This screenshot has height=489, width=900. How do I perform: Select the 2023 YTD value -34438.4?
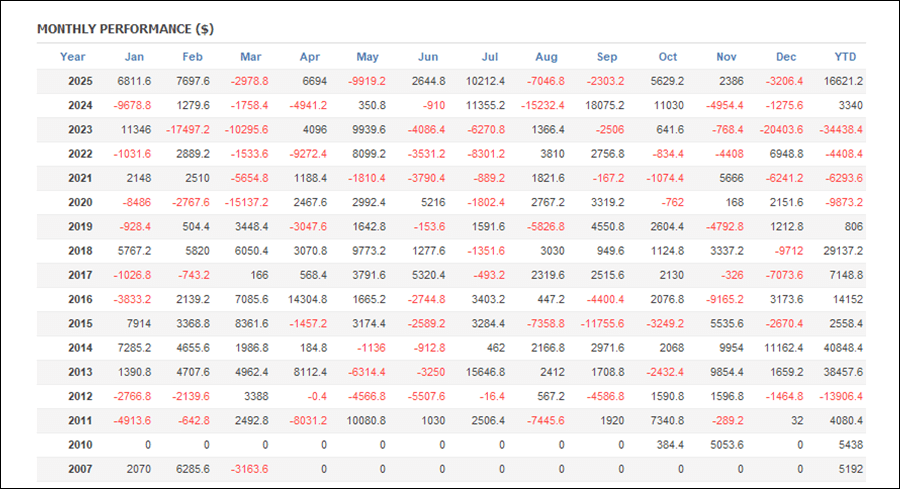(842, 130)
